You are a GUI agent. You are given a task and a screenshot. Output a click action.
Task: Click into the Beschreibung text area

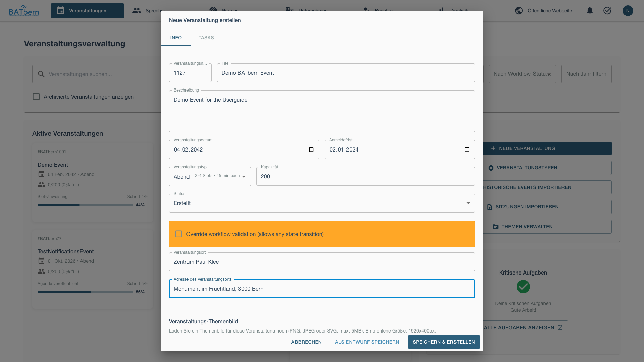[x=322, y=111]
